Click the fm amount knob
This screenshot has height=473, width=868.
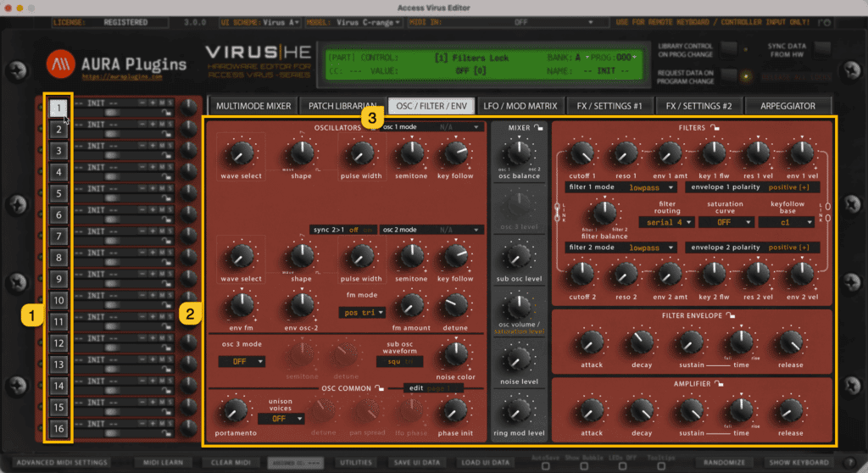(x=411, y=306)
